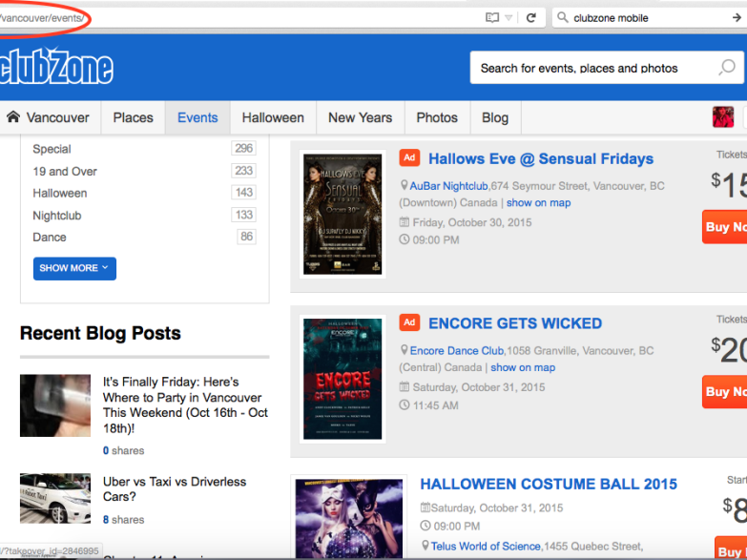Click the Halloween Costume Ball poster

click(349, 519)
